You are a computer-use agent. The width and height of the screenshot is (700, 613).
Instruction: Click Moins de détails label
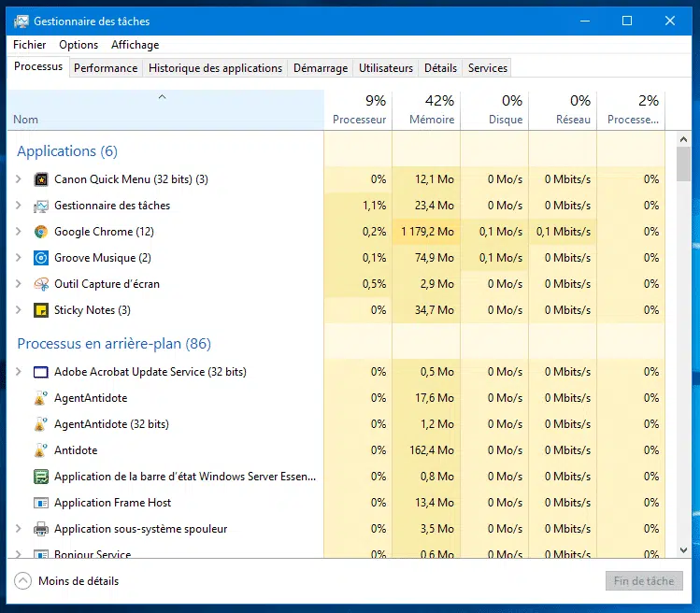pos(79,581)
